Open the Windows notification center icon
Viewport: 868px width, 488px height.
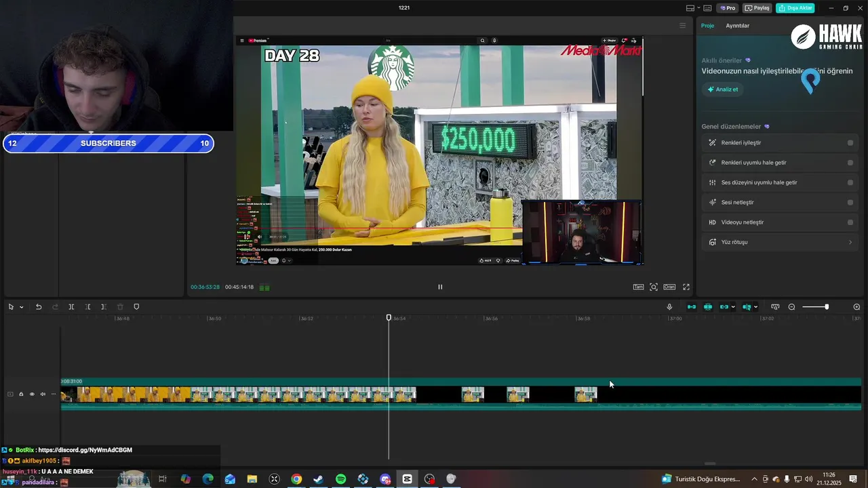(853, 479)
